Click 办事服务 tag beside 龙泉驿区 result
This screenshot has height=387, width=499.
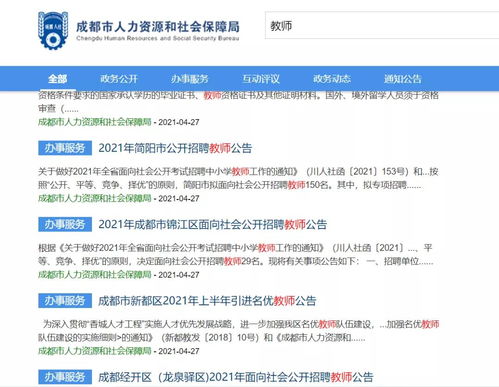[x=65, y=377]
